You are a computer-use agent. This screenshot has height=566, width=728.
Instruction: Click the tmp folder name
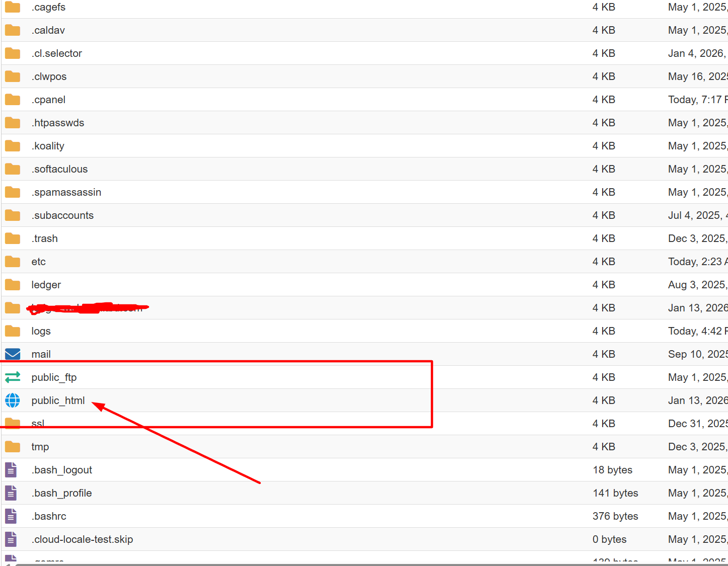(x=40, y=447)
